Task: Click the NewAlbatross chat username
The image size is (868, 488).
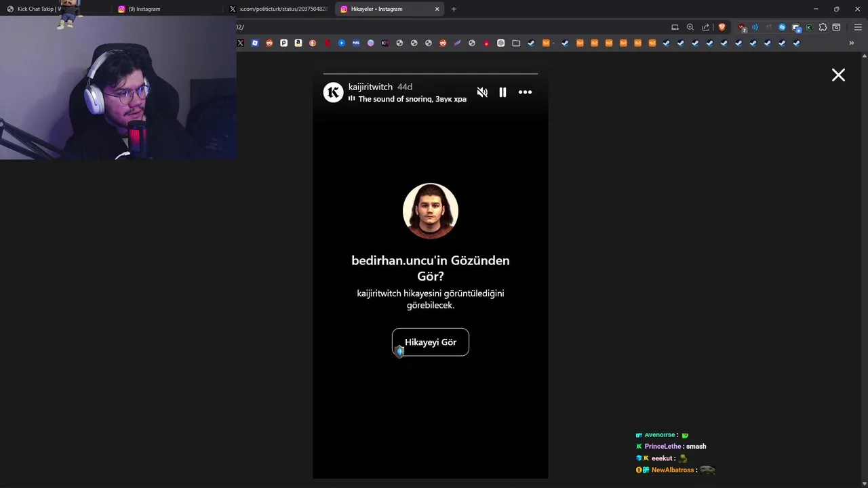Action: [673, 470]
